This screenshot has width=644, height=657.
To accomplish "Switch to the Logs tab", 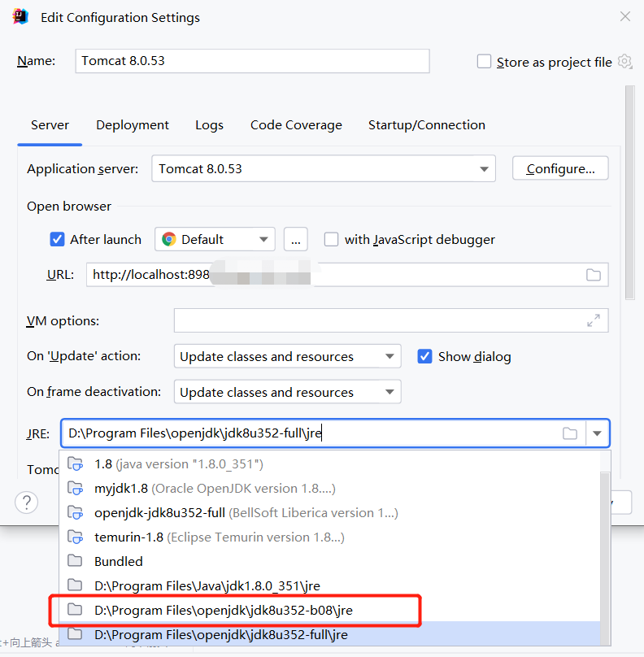I will point(209,125).
